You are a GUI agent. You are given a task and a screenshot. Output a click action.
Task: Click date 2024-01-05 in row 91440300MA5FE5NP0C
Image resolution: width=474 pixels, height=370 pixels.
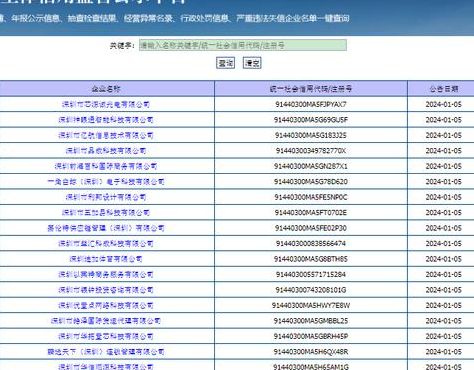point(443,197)
